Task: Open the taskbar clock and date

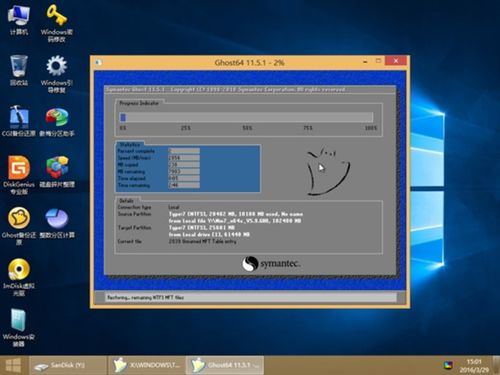Action: (x=474, y=366)
